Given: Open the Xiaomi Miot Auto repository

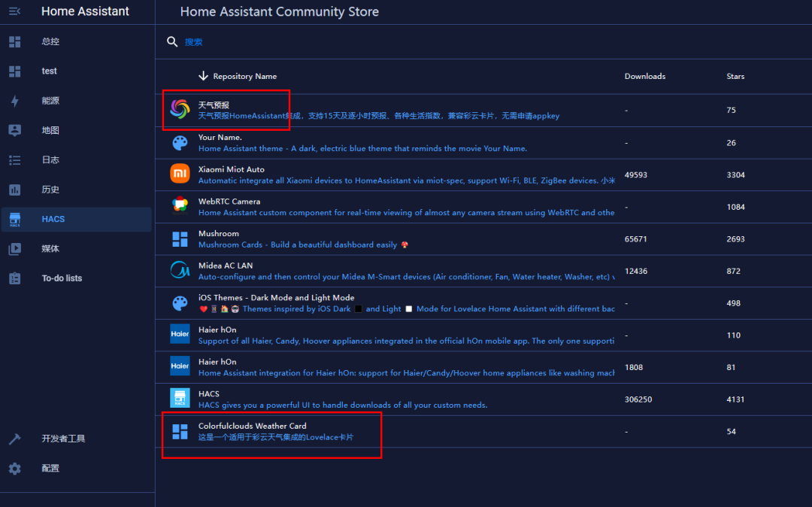Looking at the screenshot, I should 231,169.
